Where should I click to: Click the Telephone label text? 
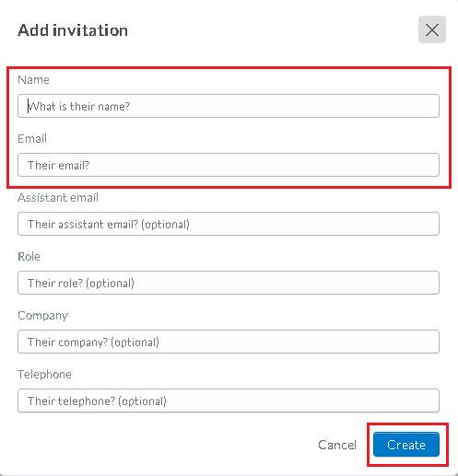pyautogui.click(x=44, y=375)
